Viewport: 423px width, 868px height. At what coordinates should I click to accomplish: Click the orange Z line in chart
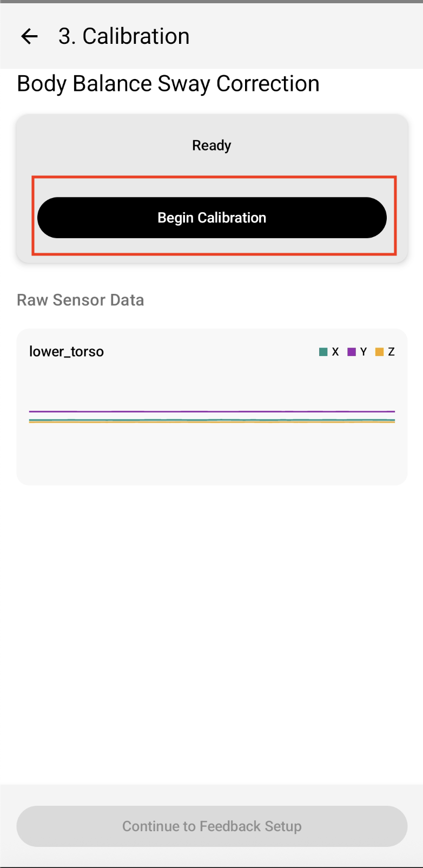point(212,422)
